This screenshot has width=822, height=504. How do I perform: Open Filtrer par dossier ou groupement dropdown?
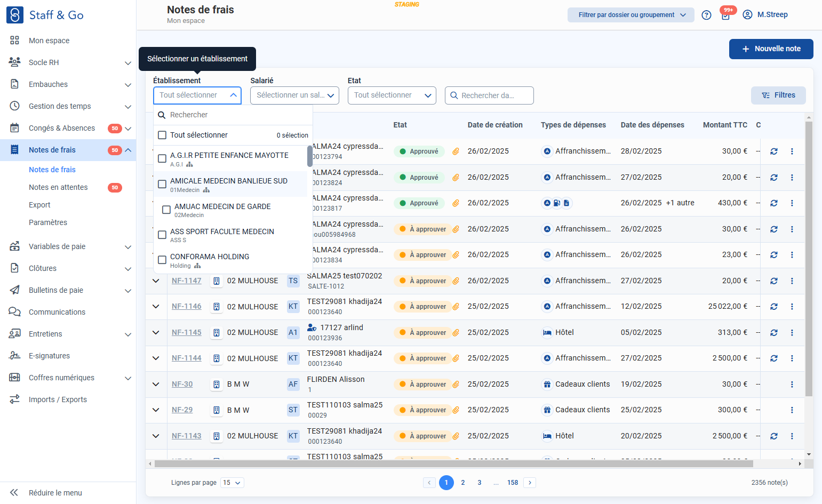[631, 15]
